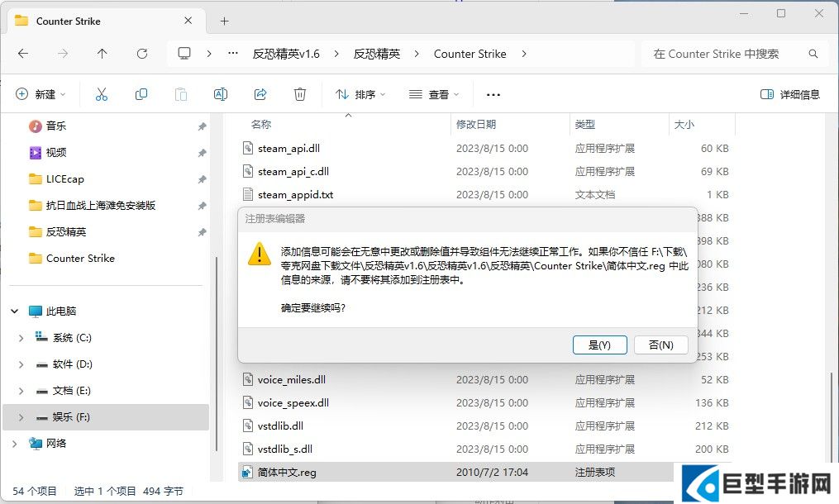This screenshot has width=839, height=504.
Task: Select the Delete icon
Action: point(300,94)
